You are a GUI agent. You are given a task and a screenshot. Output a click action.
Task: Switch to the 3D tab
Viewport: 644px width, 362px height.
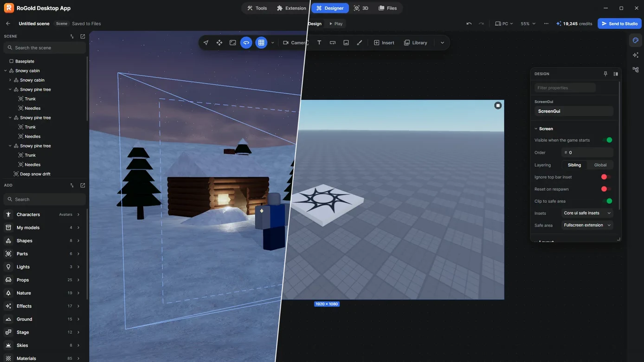click(x=361, y=8)
